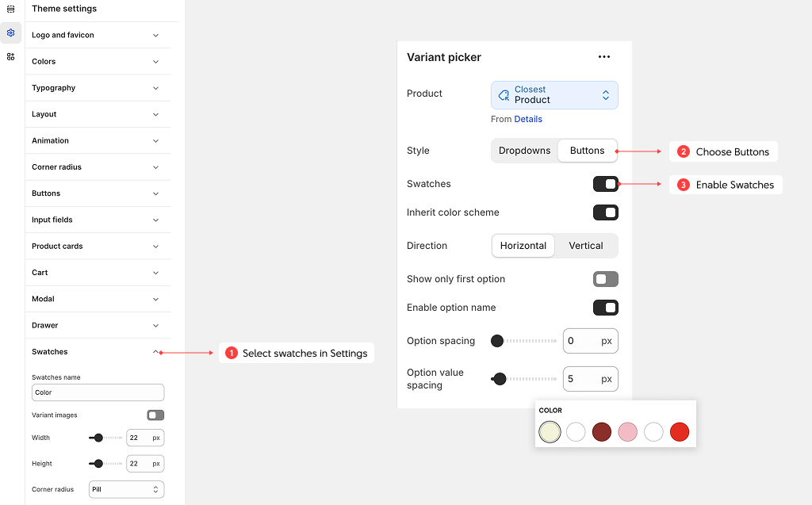812x505 pixels.
Task: Click the theme settings gear icon
Action: tap(10, 33)
